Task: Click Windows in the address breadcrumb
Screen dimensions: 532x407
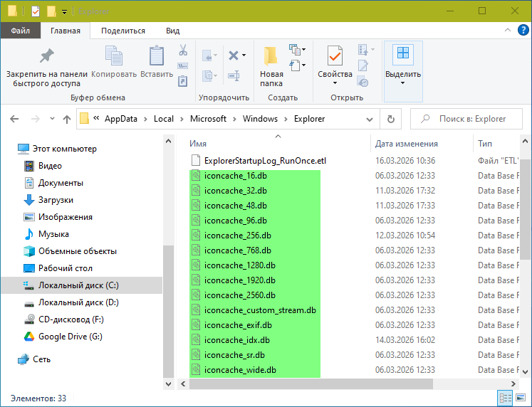Action: coord(259,119)
